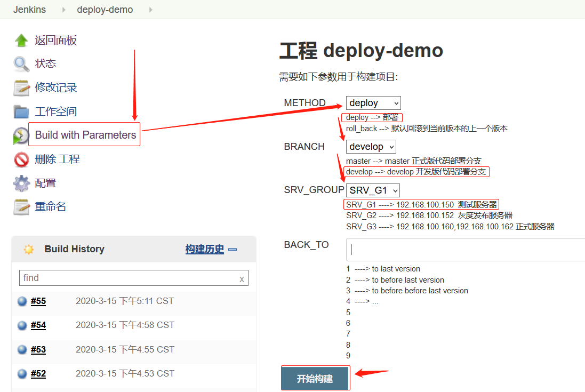Open build #53 link

38,349
